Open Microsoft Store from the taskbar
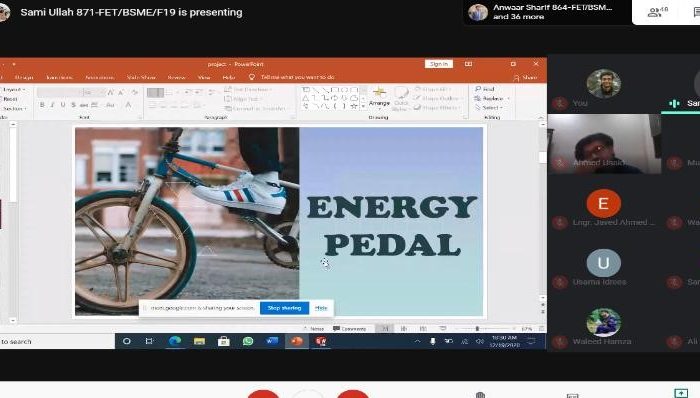The width and height of the screenshot is (700, 398). coord(224,341)
